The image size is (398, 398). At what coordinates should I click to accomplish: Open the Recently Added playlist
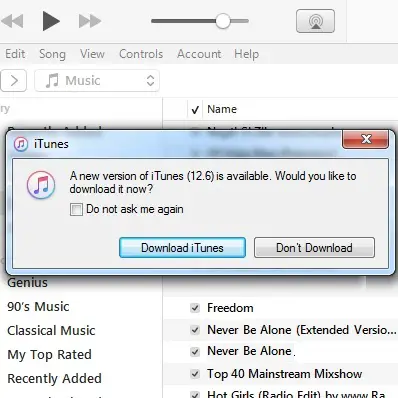pyautogui.click(x=54, y=379)
